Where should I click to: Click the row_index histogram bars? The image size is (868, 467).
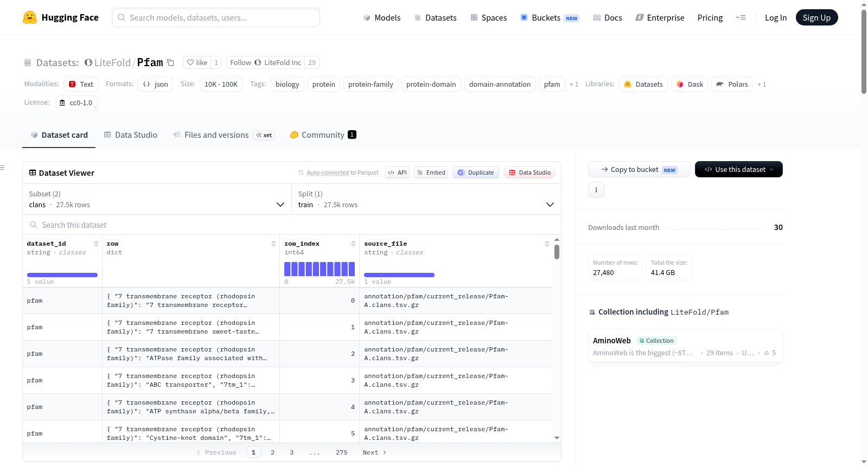[x=320, y=269]
